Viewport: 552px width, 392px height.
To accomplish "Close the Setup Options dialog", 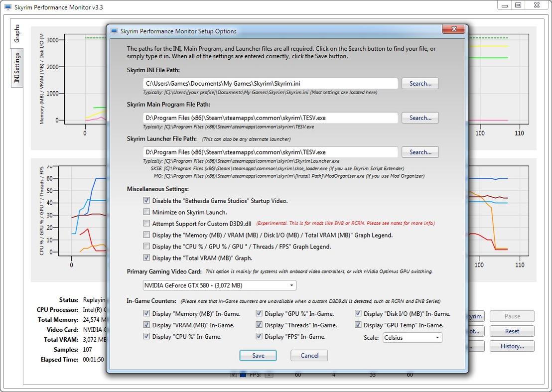I will [x=454, y=29].
